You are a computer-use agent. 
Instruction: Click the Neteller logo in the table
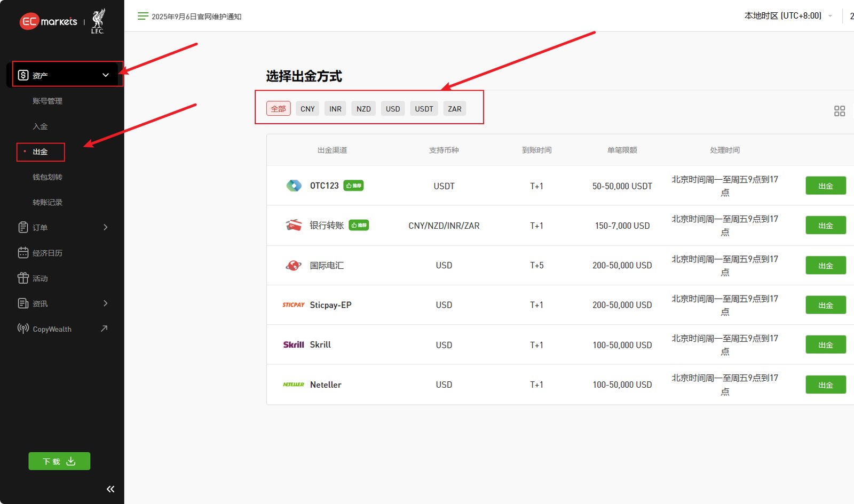coord(293,385)
